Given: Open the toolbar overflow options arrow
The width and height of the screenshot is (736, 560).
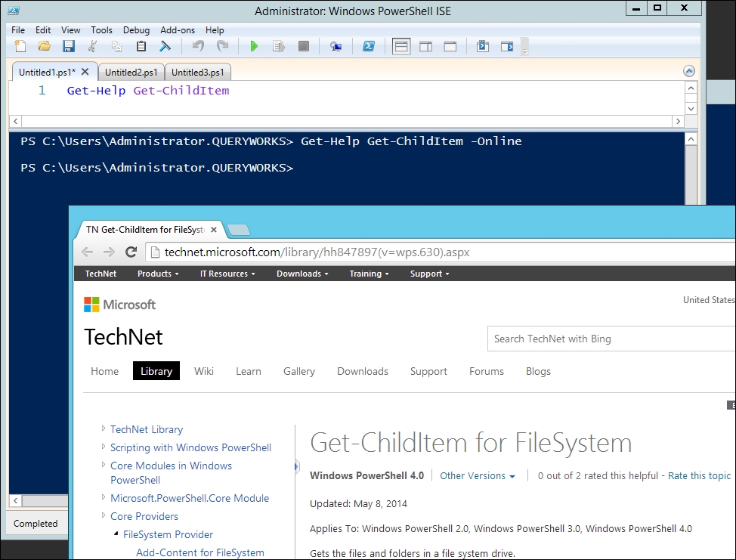Looking at the screenshot, I should pyautogui.click(x=525, y=47).
